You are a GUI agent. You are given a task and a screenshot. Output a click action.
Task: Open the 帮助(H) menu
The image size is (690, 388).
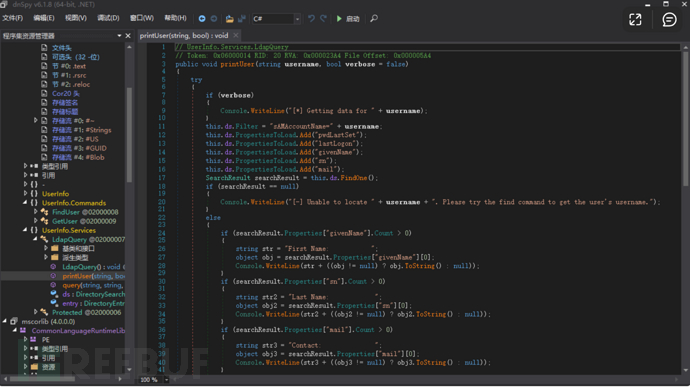click(175, 18)
